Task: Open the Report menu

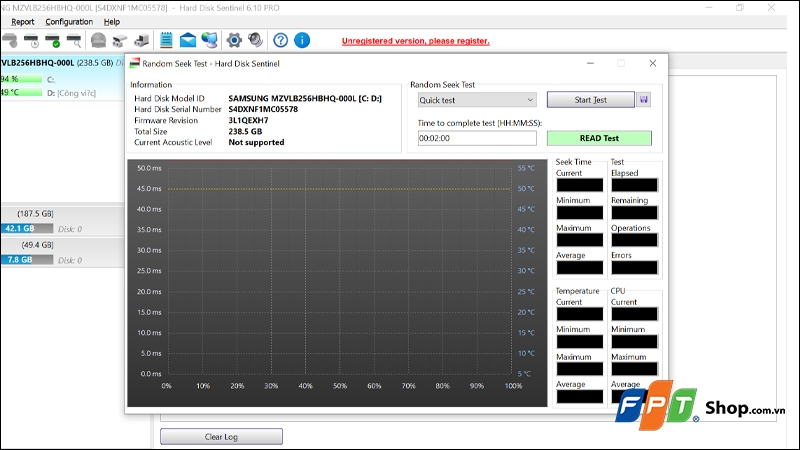Action: tap(22, 21)
